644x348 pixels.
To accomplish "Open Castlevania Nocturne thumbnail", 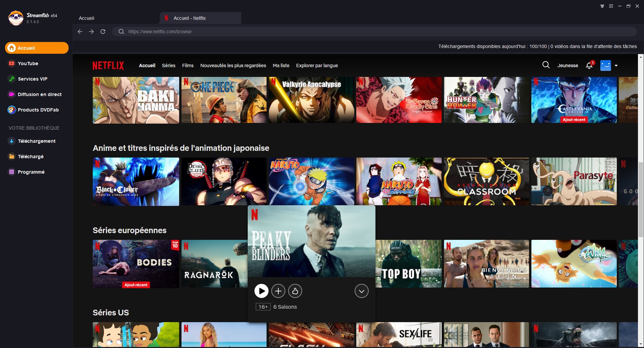I will click(x=574, y=100).
